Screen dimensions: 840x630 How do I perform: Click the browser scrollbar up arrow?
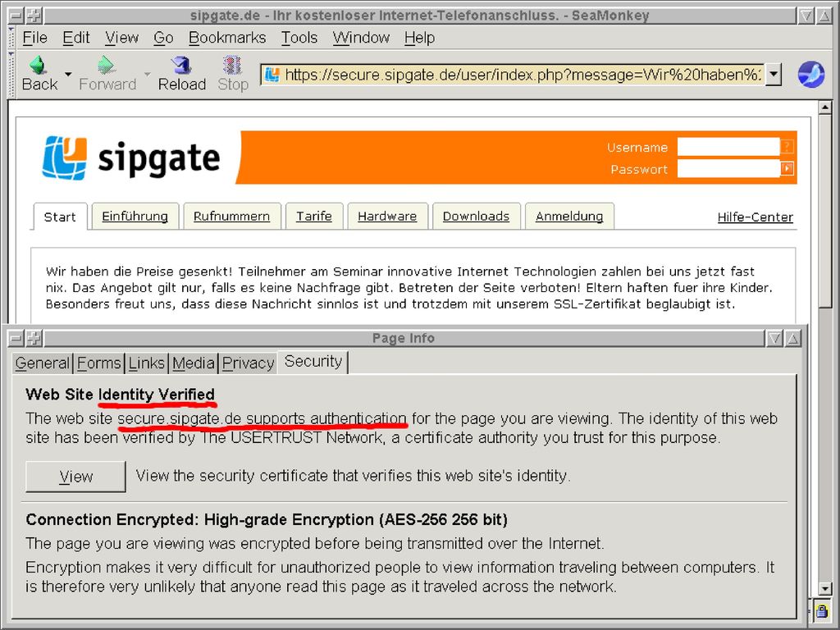pos(825,107)
